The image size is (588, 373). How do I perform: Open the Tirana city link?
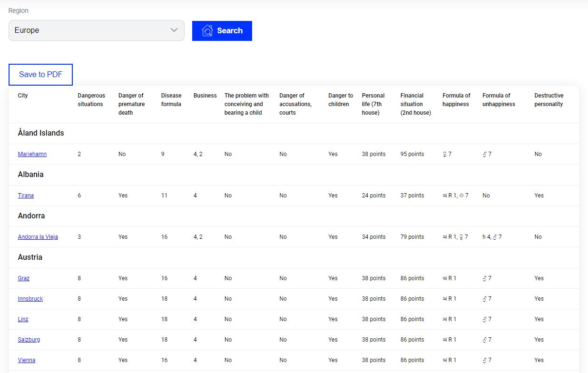pyautogui.click(x=26, y=196)
